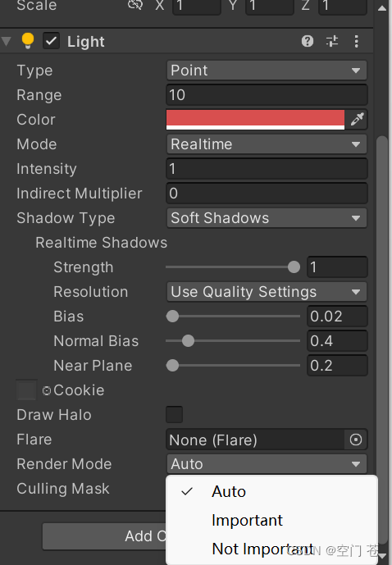The image size is (392, 565).
Task: Open the Mode dropdown showing Realtime
Action: click(x=267, y=144)
